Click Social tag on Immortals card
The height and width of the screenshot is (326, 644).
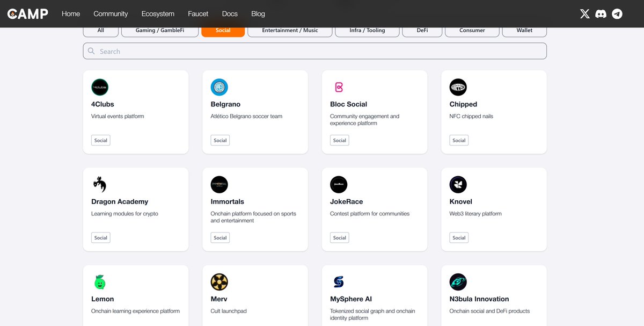click(x=220, y=238)
